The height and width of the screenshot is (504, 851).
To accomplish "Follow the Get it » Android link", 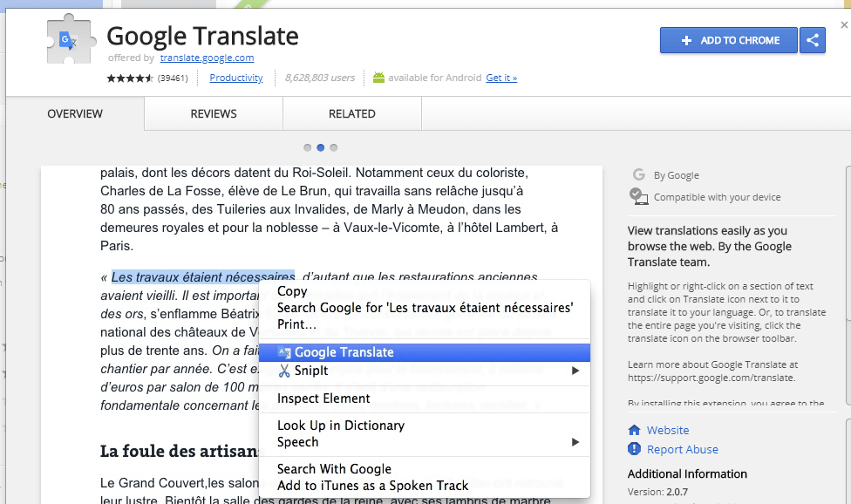I will click(501, 78).
